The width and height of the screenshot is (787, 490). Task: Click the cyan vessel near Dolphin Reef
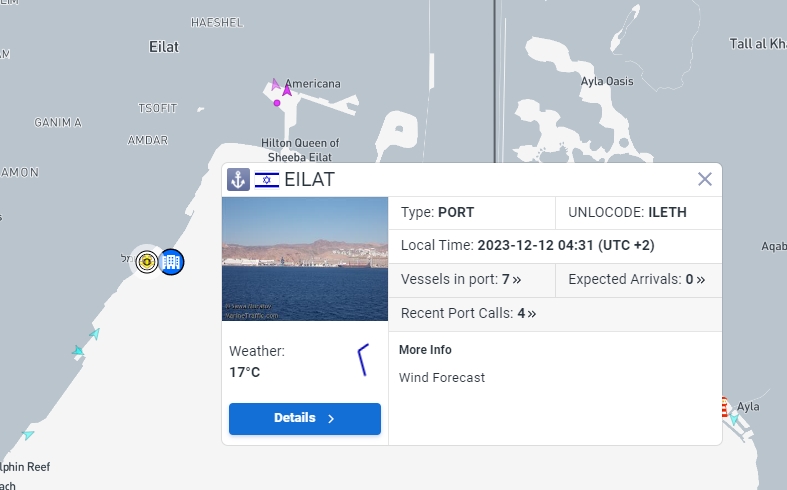28,434
